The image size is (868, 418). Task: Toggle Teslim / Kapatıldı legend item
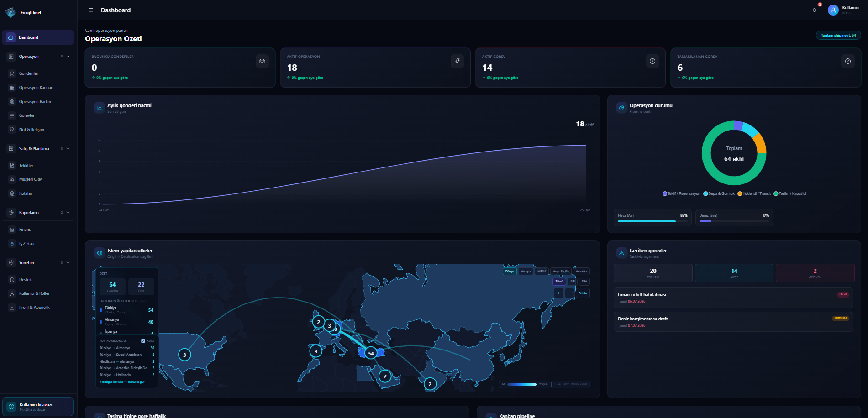pyautogui.click(x=790, y=193)
